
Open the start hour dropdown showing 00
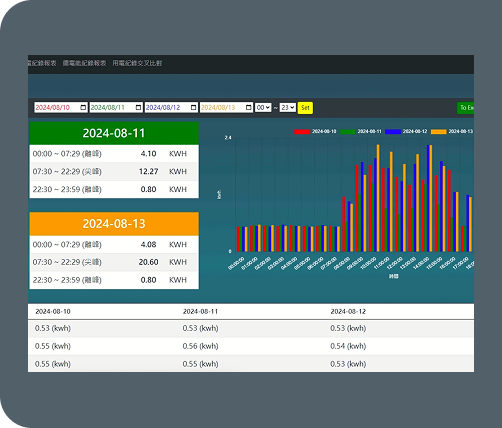click(263, 107)
